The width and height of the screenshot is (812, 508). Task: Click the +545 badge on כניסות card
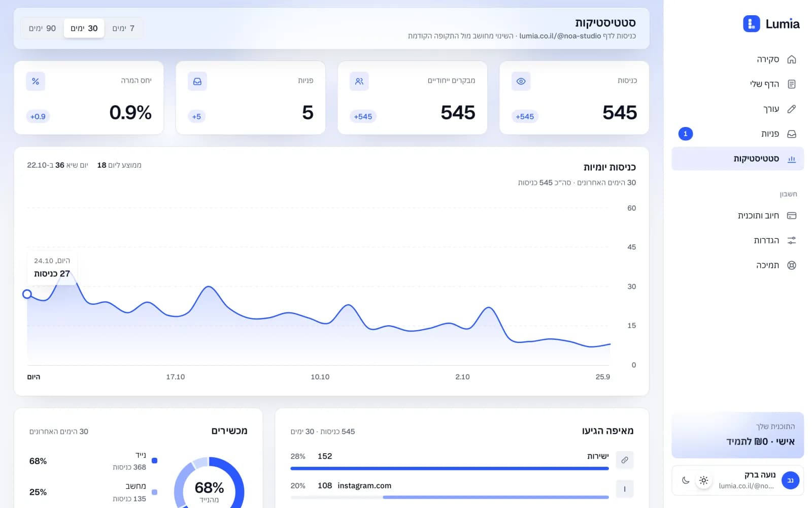pos(525,116)
